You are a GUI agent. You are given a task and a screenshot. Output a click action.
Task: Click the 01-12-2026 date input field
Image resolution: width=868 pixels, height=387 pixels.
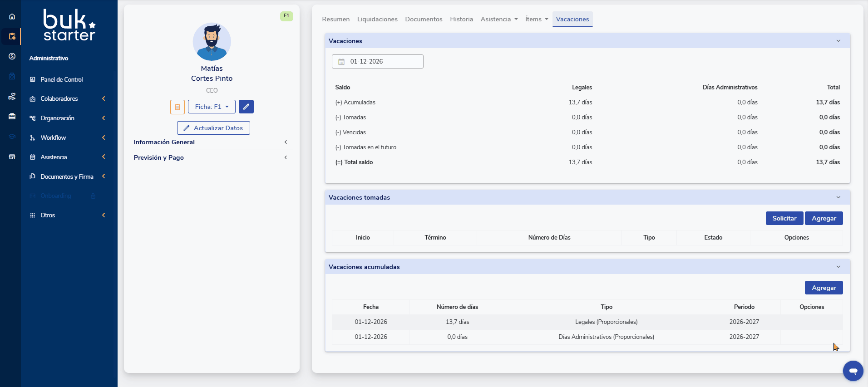(377, 62)
